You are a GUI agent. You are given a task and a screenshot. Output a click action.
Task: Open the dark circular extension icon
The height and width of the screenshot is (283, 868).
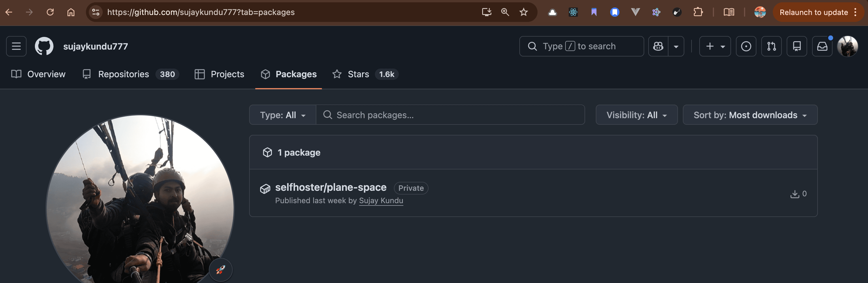[677, 12]
